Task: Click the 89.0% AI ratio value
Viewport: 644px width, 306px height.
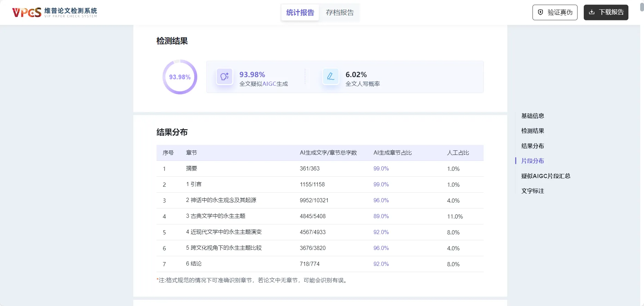Action: click(x=381, y=216)
